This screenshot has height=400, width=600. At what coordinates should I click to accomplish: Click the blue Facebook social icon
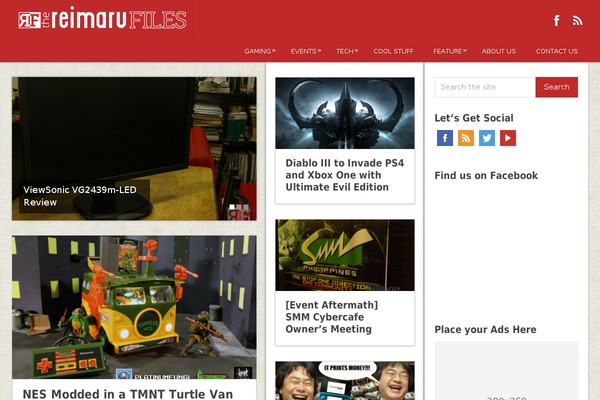(445, 138)
